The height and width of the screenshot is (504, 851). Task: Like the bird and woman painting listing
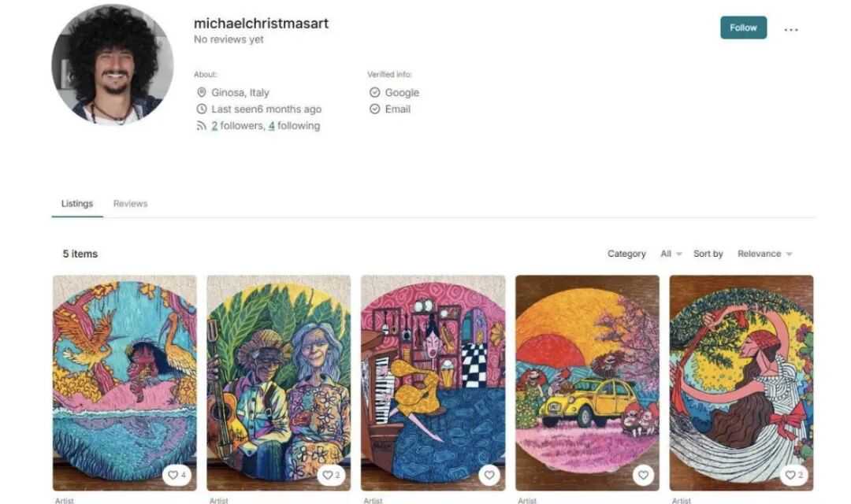click(x=177, y=475)
